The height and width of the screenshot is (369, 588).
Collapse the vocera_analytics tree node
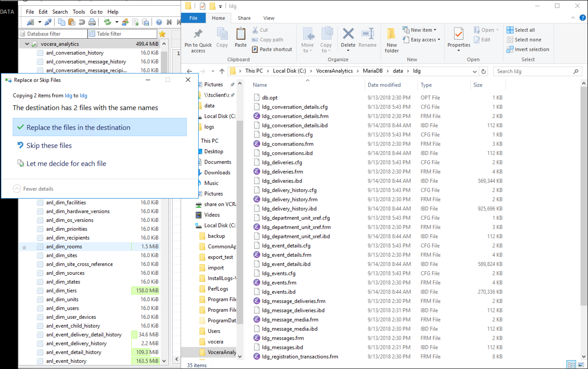27,44
